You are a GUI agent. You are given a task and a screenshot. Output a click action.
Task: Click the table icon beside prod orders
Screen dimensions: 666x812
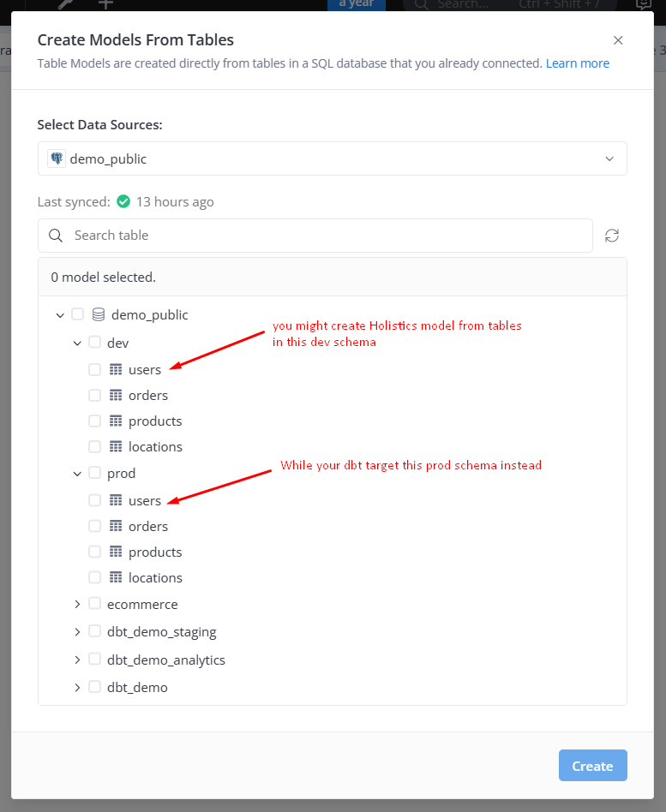click(x=117, y=526)
